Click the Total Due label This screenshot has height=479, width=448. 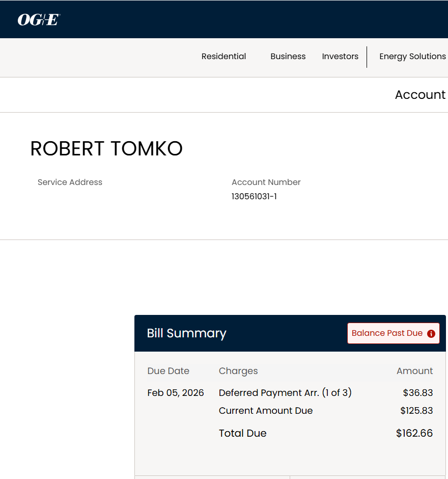[x=242, y=433]
